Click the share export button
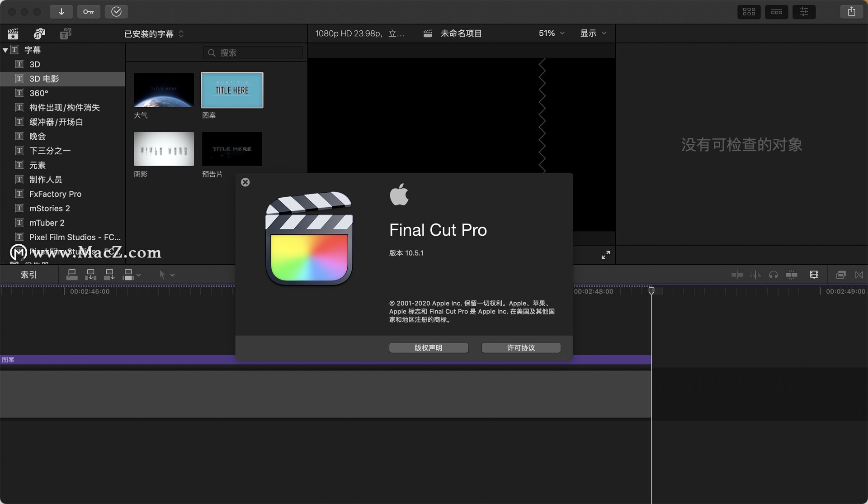The height and width of the screenshot is (504, 868). (x=852, y=12)
